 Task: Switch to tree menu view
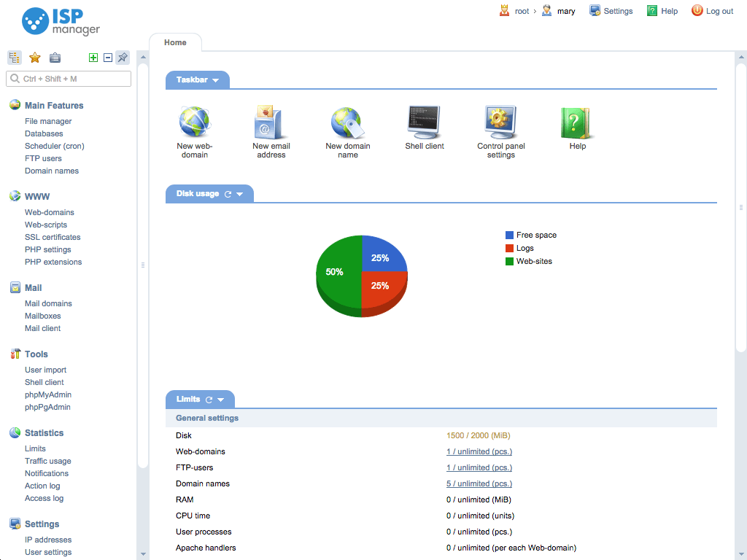pos(15,58)
